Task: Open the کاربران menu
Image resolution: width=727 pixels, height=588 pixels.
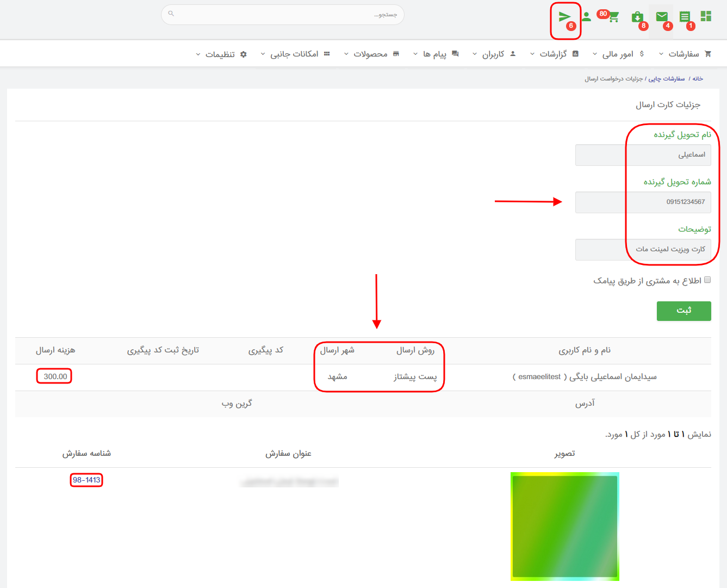Action: point(494,54)
